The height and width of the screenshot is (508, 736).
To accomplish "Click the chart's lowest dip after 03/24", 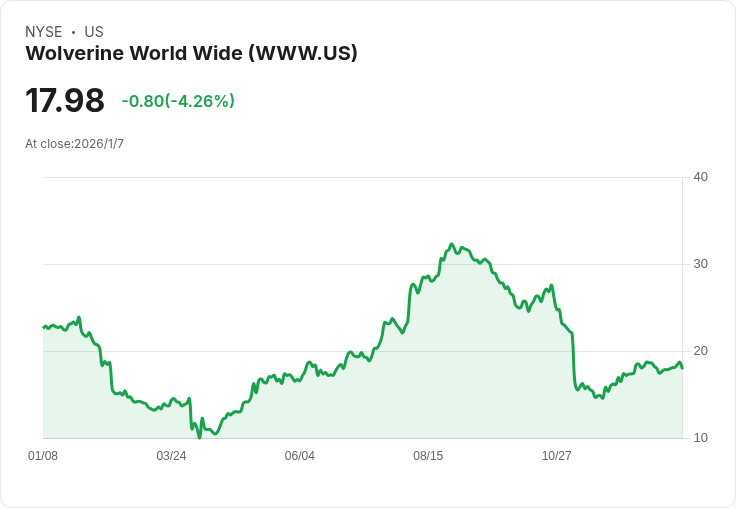I will 199,438.
